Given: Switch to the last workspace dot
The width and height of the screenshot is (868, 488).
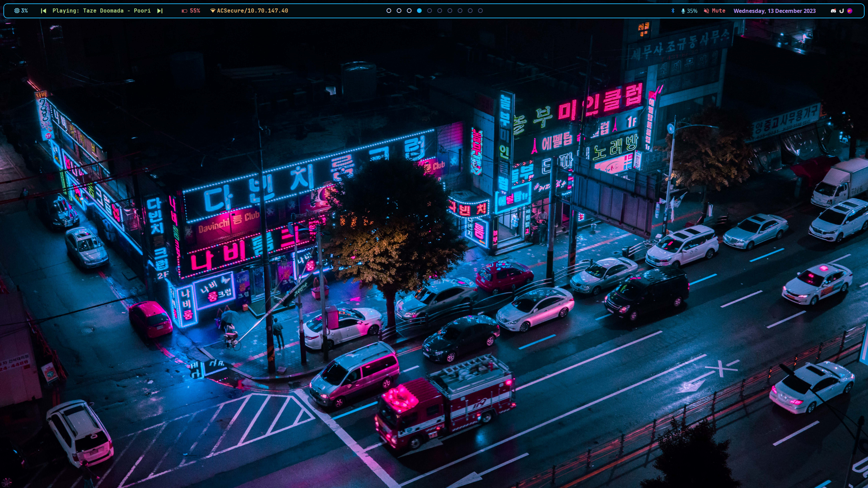Looking at the screenshot, I should [480, 11].
